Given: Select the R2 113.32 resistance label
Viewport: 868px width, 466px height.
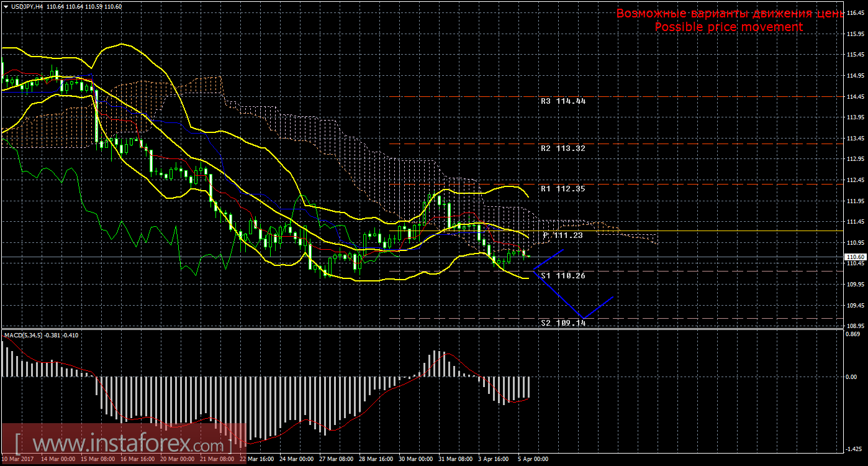Looking at the screenshot, I should [x=563, y=148].
